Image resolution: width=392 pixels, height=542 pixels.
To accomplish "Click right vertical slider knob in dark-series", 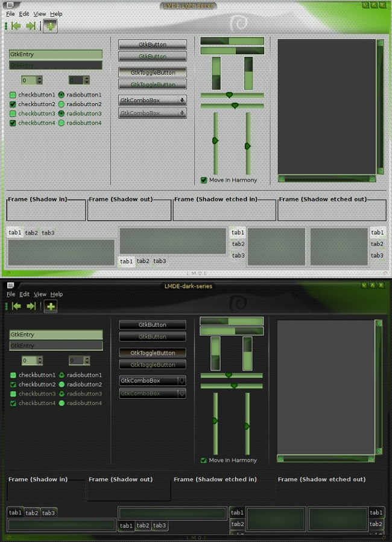I will [x=247, y=427].
